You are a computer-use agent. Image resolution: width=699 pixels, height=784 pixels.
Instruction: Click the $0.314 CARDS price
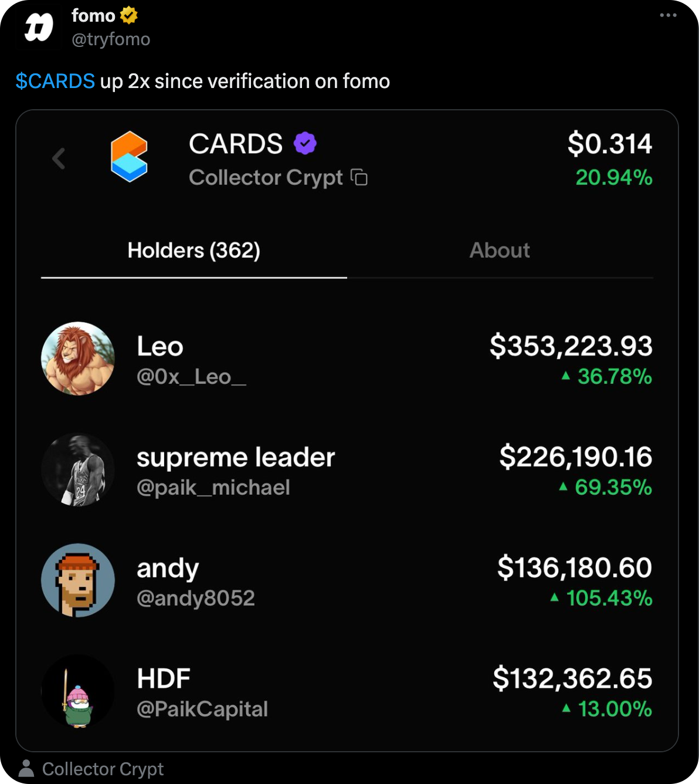pos(610,144)
